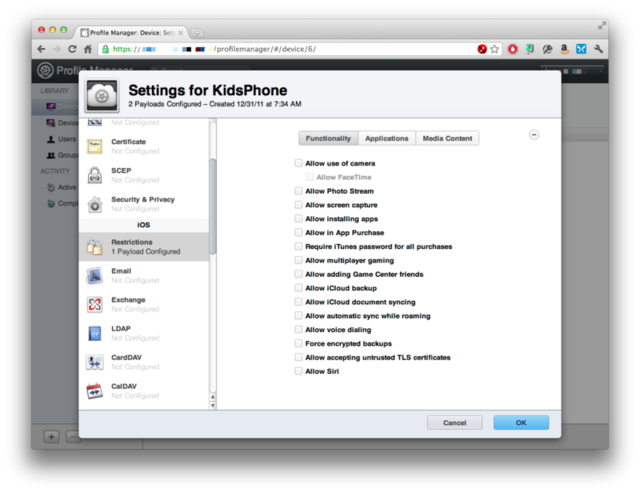Switch to the Applications tab
The image size is (640, 493).
coord(387,138)
